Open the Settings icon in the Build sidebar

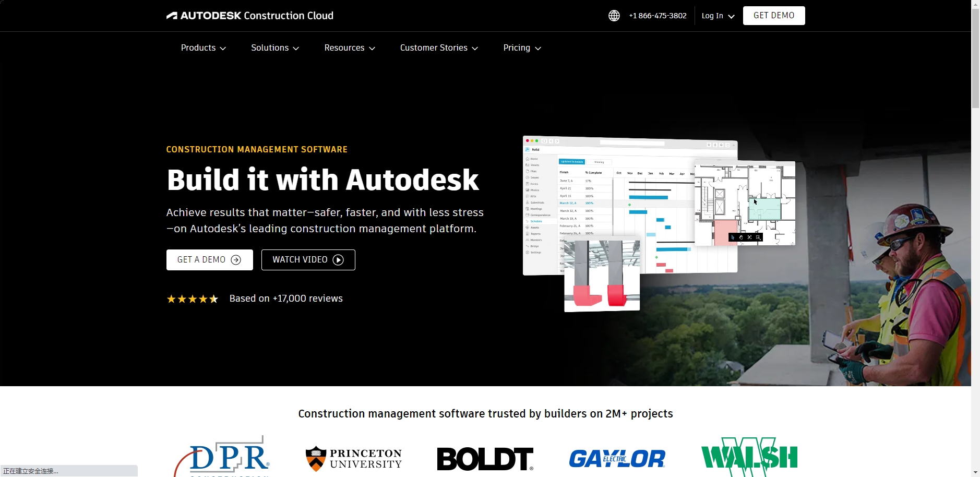pos(528,253)
